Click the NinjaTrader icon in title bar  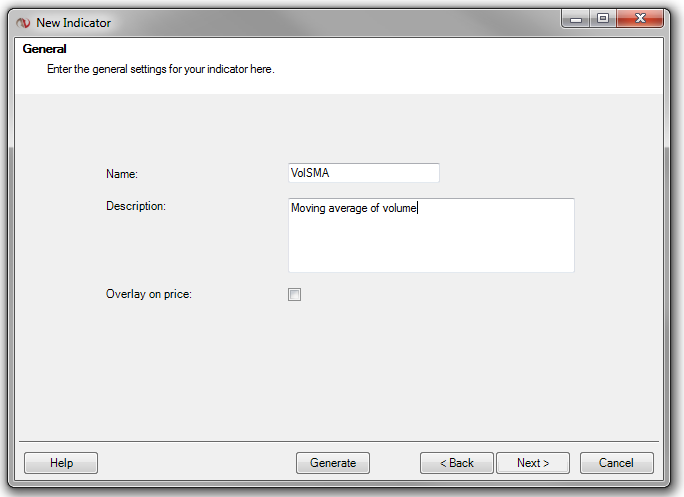pyautogui.click(x=24, y=22)
